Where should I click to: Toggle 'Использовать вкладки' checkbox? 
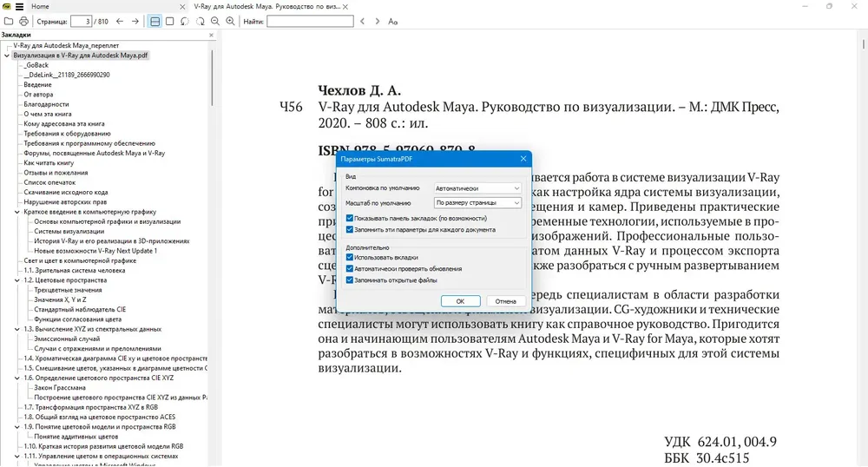point(349,257)
